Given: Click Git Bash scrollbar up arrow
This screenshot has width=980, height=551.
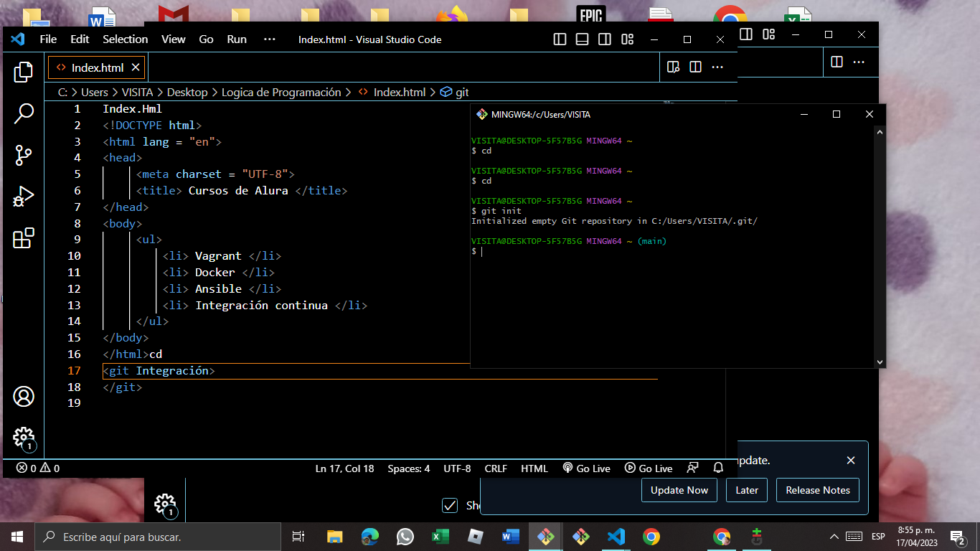Looking at the screenshot, I should pyautogui.click(x=880, y=131).
